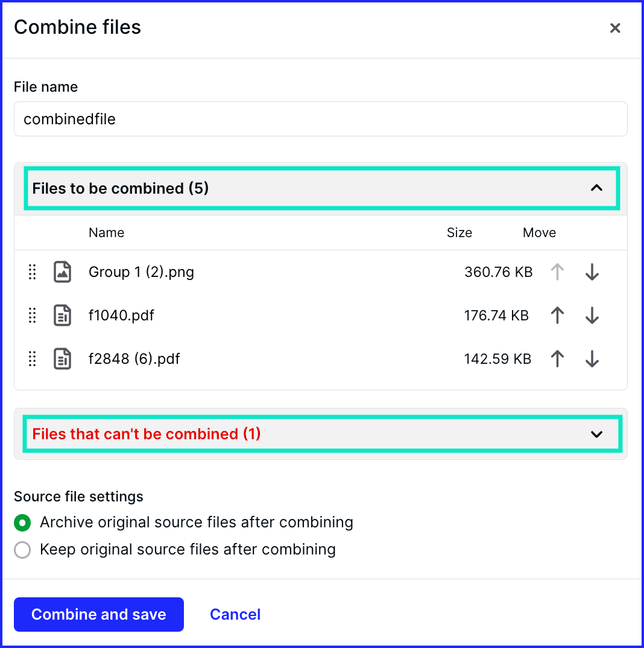Viewport: 644px width, 648px height.
Task: Move f1040.pdf up one position
Action: (x=557, y=316)
